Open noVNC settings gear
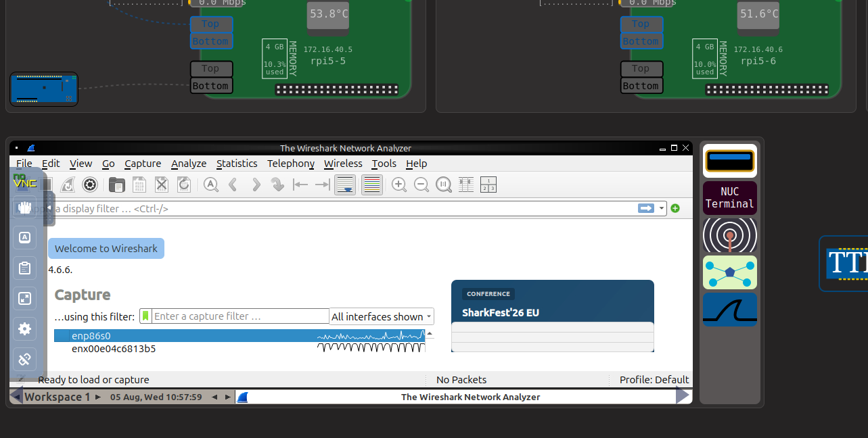 pos(25,328)
